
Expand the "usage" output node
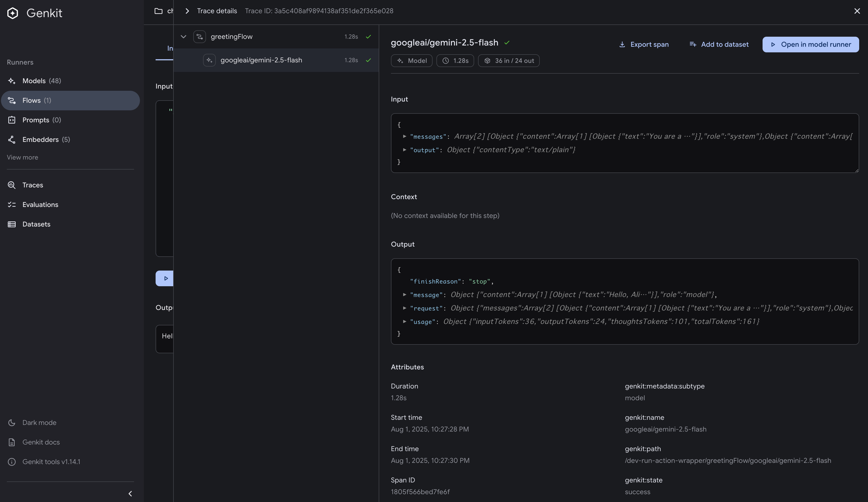point(405,321)
